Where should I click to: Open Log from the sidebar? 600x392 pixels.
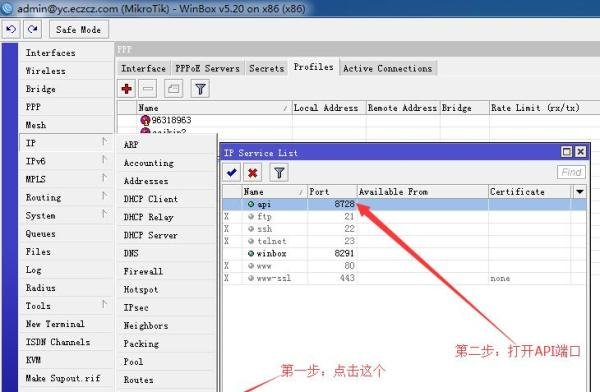(x=66, y=270)
